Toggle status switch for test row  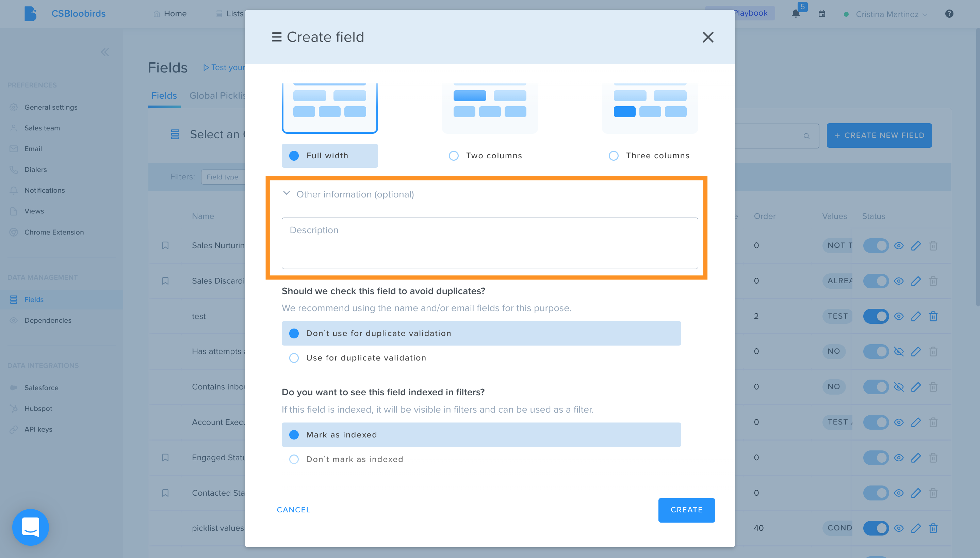point(876,316)
